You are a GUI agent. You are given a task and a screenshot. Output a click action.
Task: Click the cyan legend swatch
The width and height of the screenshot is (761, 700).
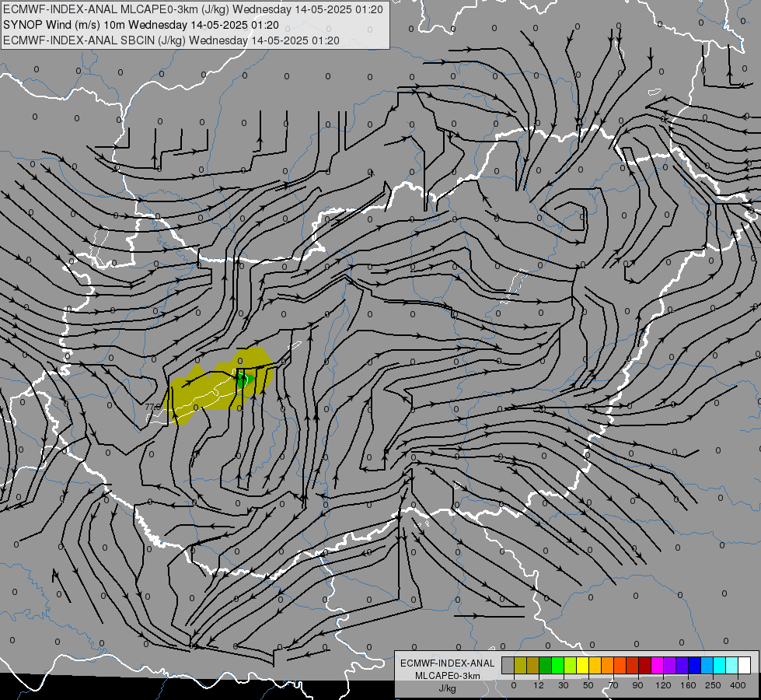click(x=720, y=666)
